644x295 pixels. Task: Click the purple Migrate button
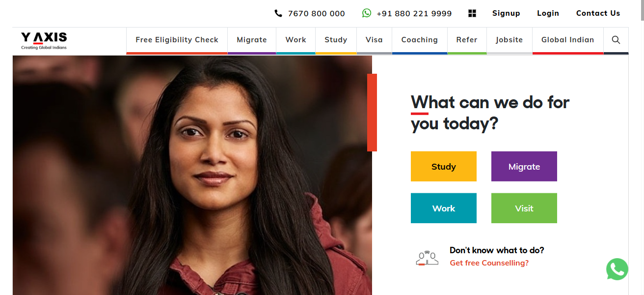[524, 167]
